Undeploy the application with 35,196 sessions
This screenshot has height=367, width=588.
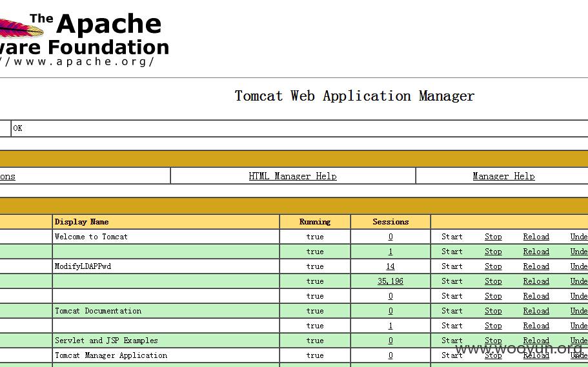coord(579,281)
